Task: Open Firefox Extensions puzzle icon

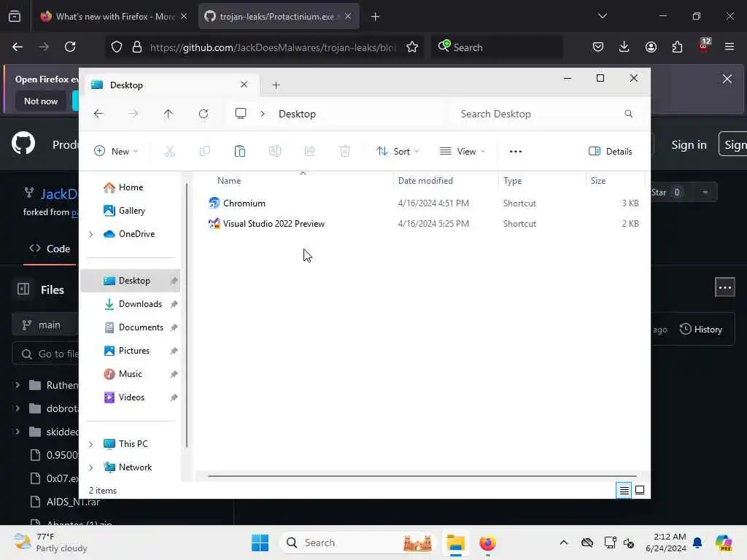Action: pos(677,47)
